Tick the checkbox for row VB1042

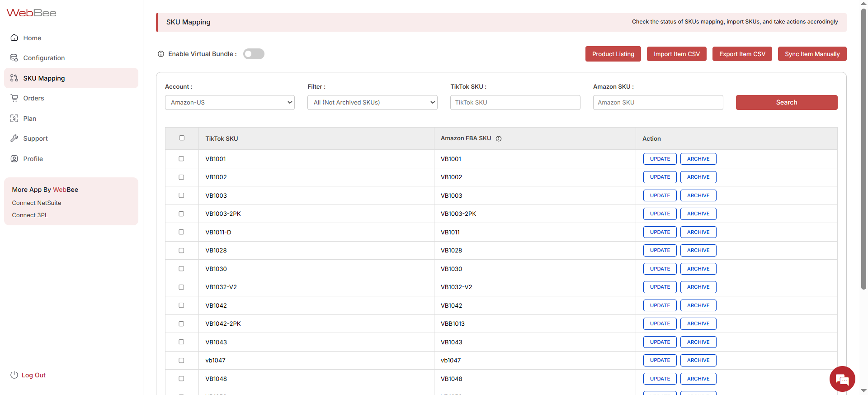point(181,305)
